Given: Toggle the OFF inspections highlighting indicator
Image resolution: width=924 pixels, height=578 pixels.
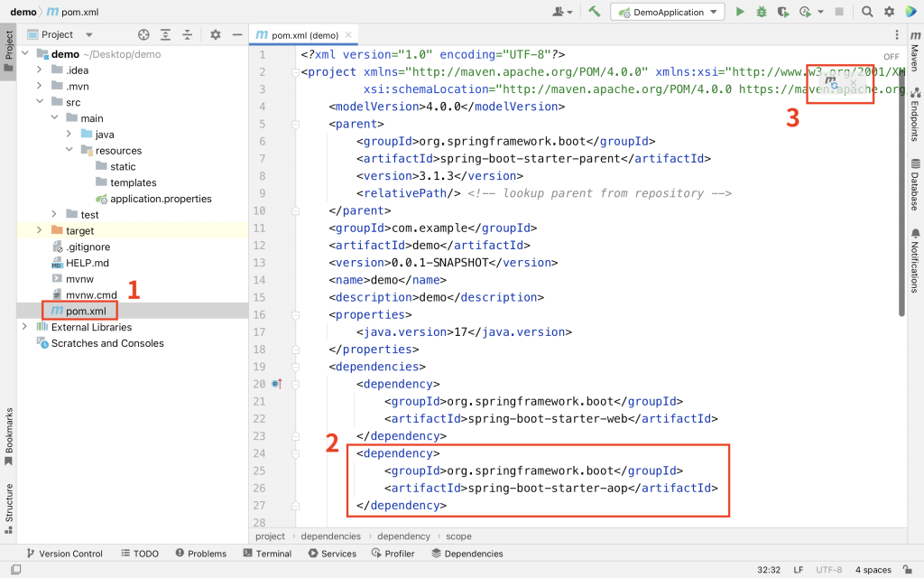Looking at the screenshot, I should (x=891, y=57).
